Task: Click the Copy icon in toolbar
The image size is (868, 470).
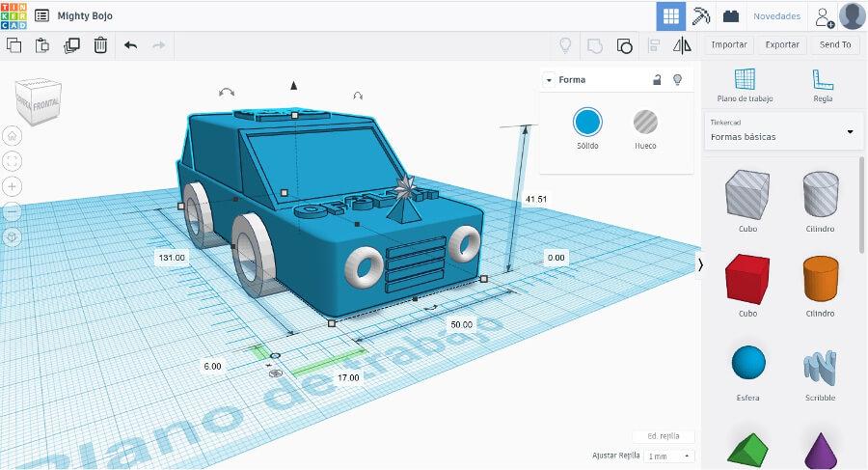Action: 14,44
